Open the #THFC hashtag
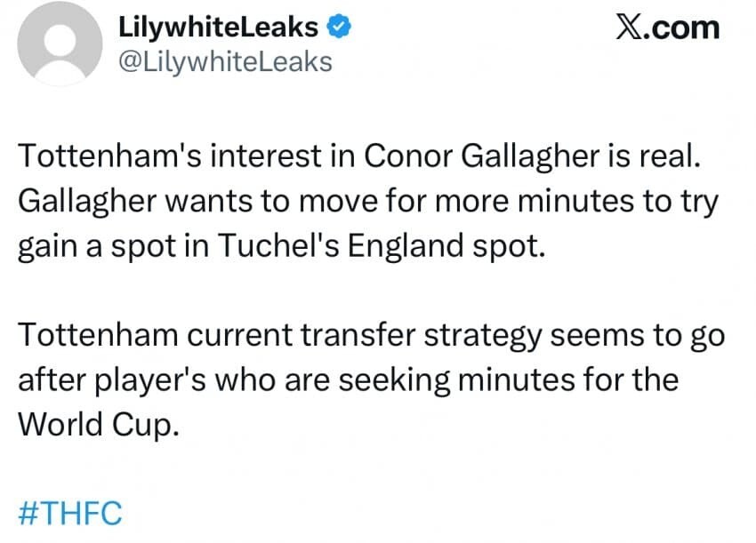Screen dimensions: 756x543 (x=69, y=512)
